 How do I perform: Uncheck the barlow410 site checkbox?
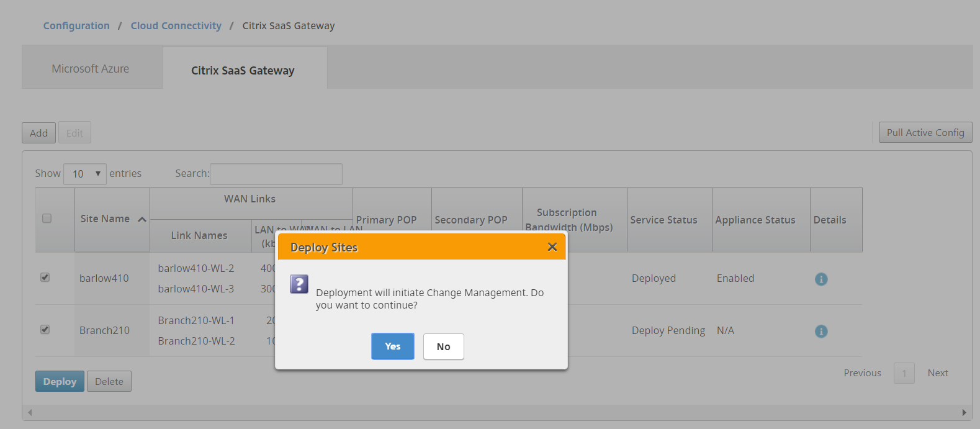coord(45,278)
